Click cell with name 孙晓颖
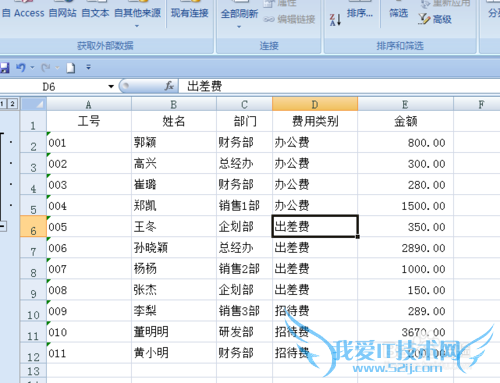This screenshot has width=500, height=383. point(174,247)
